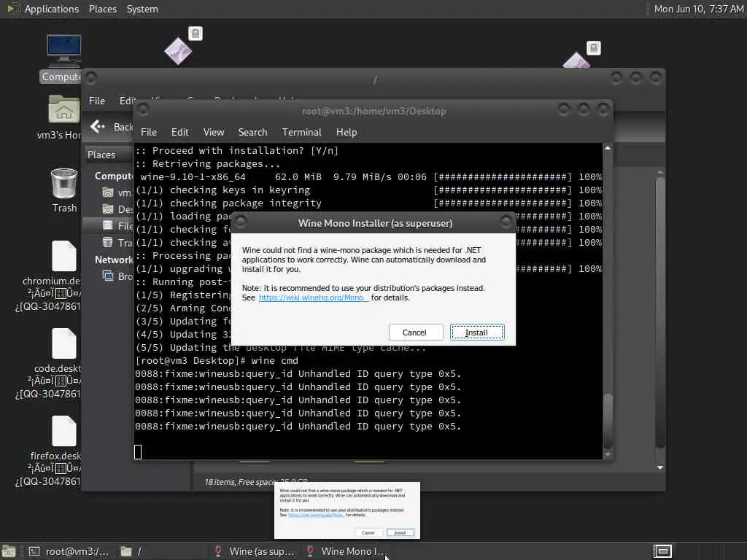The image size is (747, 560).
Task: Click the Wine Mono Installer window preview thumbnail
Action: point(347,510)
